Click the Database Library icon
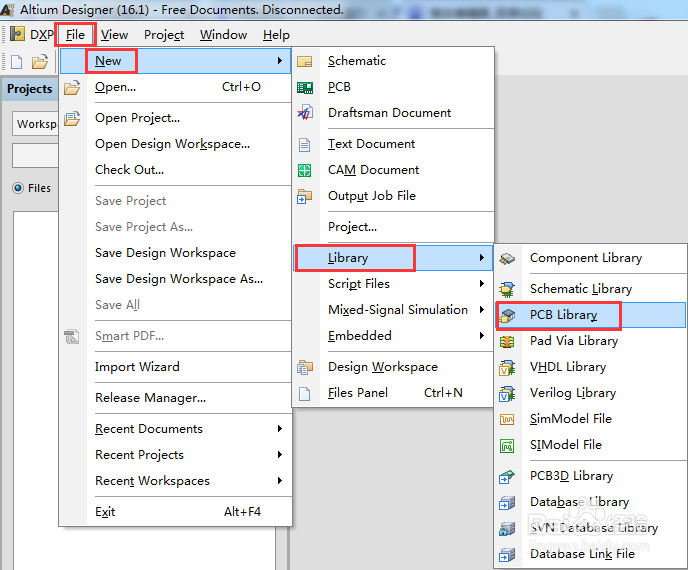The height and width of the screenshot is (570, 688). (507, 502)
